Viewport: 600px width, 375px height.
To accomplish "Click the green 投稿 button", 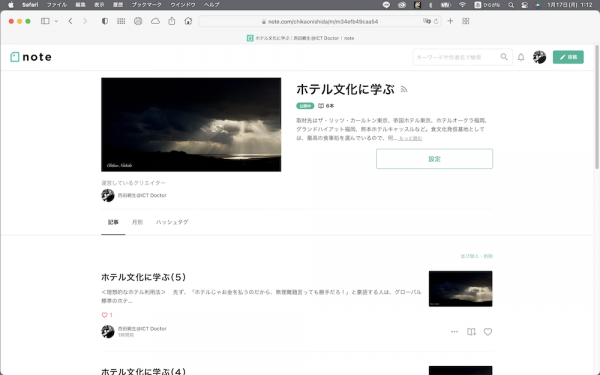I will tap(568, 57).
